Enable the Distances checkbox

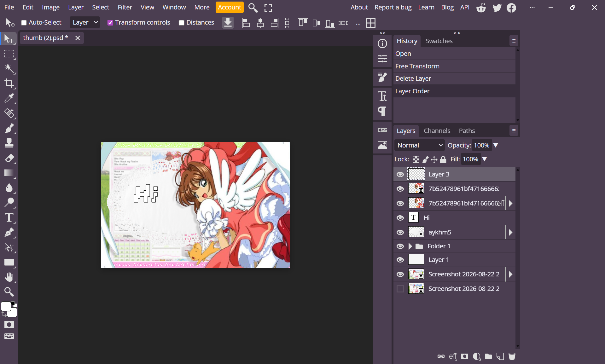click(181, 23)
